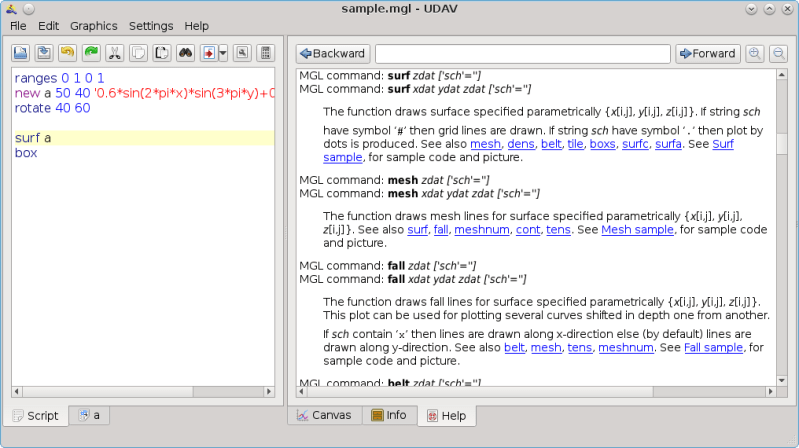The image size is (799, 448).
Task: Click help horizontal scroll-right arrow
Action: pyautogui.click(x=770, y=391)
